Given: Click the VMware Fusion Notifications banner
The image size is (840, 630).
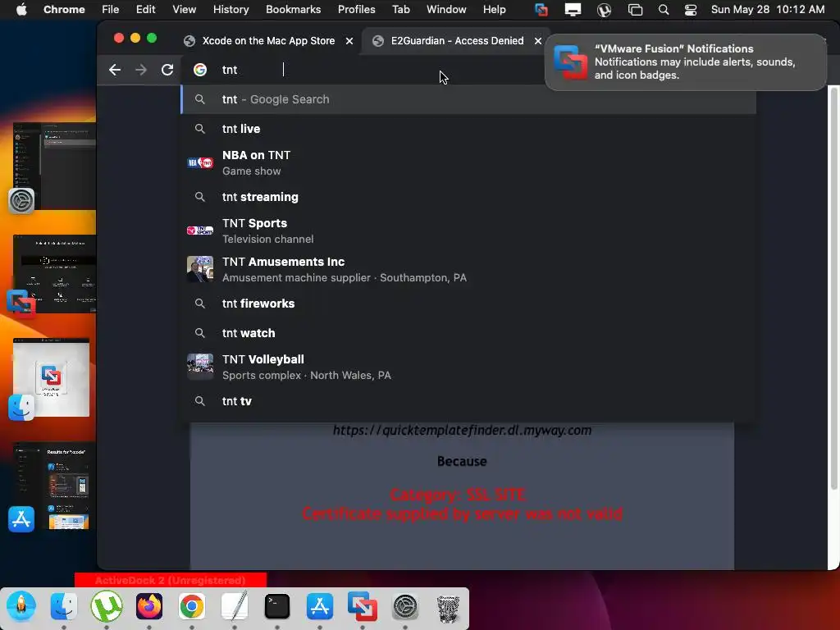Looking at the screenshot, I should (x=686, y=62).
